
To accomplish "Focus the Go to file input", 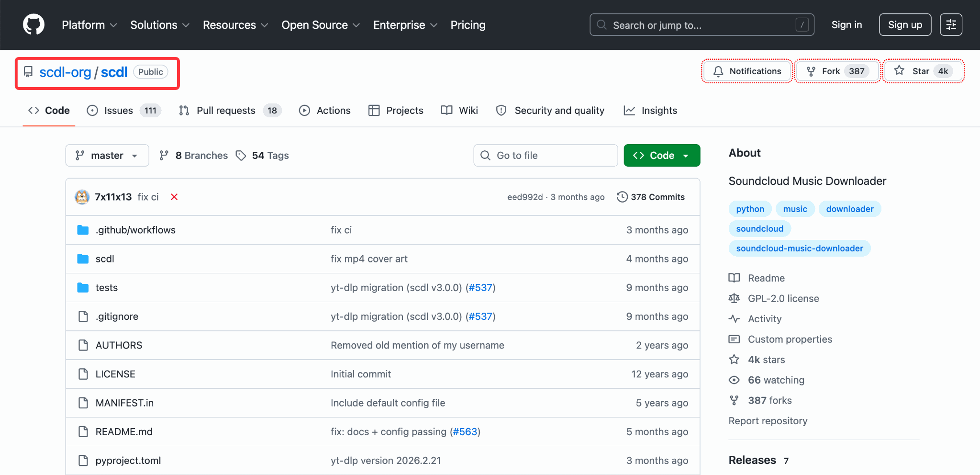I will (x=546, y=156).
